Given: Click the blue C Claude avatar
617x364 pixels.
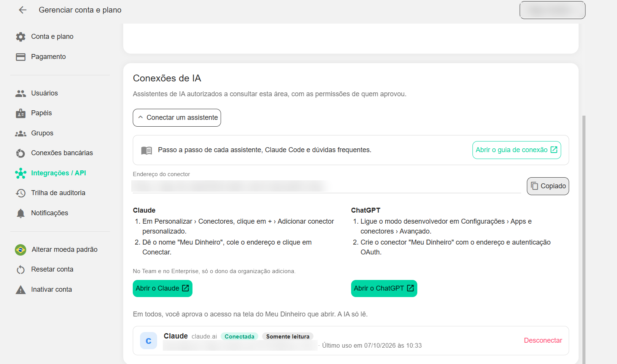Looking at the screenshot, I should [148, 341].
